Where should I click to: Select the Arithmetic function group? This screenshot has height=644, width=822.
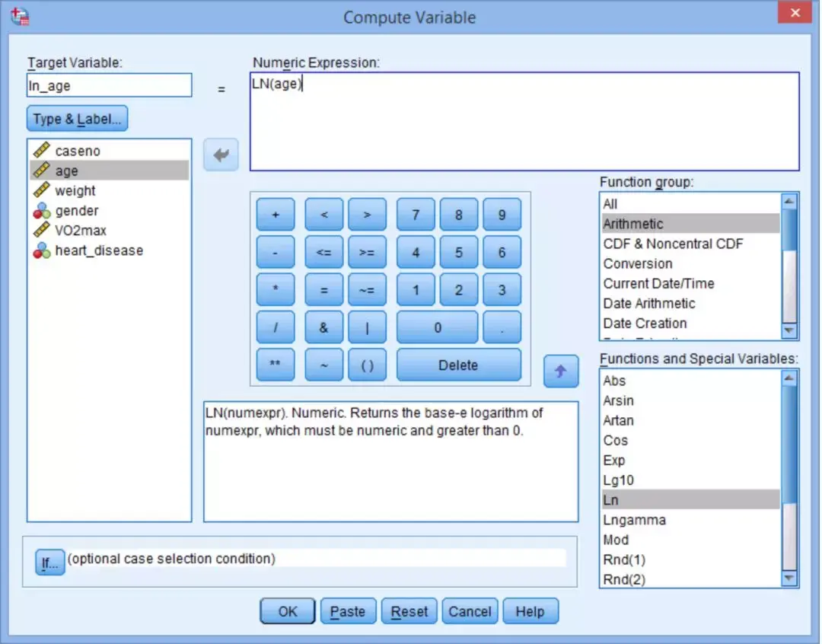click(690, 224)
